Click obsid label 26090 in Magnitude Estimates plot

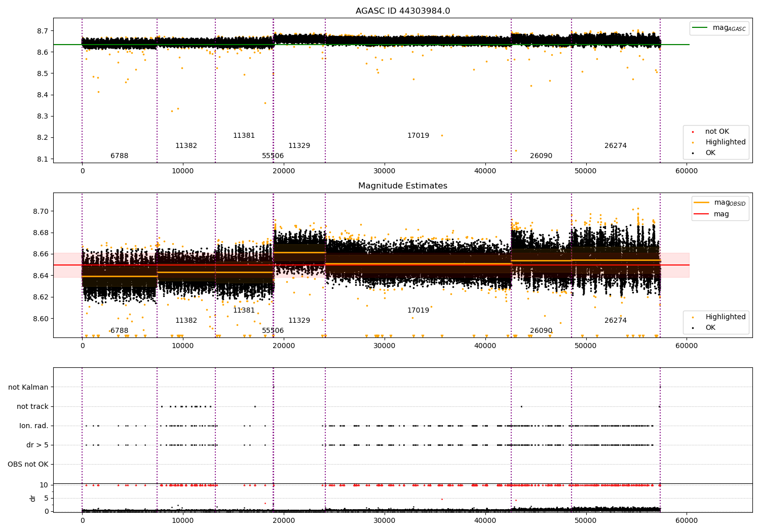pyautogui.click(x=541, y=331)
